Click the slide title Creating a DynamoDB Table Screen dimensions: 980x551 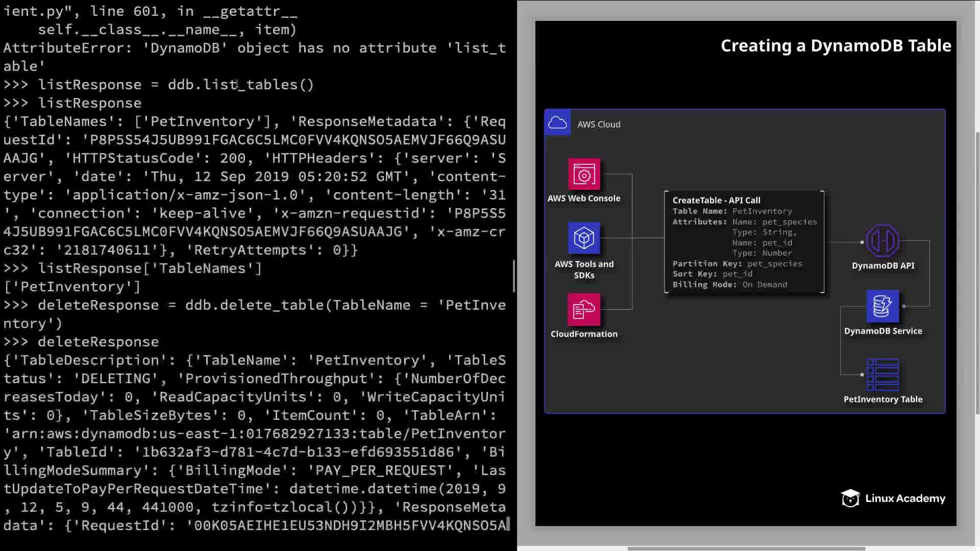point(836,46)
